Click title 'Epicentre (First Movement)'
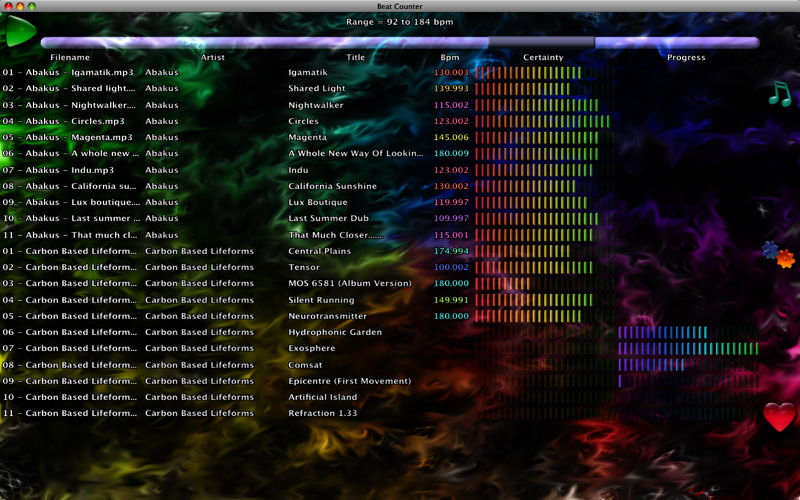Viewport: 800px width, 500px height. point(349,381)
